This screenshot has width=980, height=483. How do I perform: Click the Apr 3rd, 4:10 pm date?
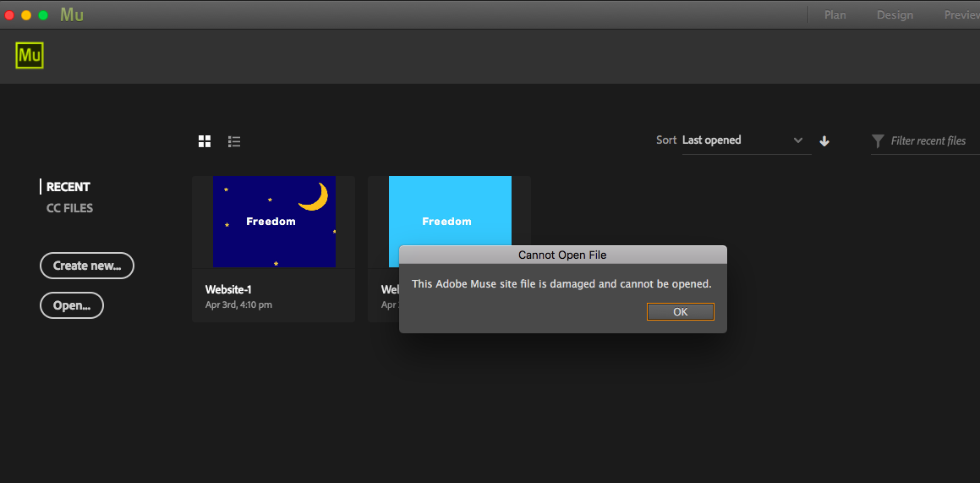coord(238,305)
